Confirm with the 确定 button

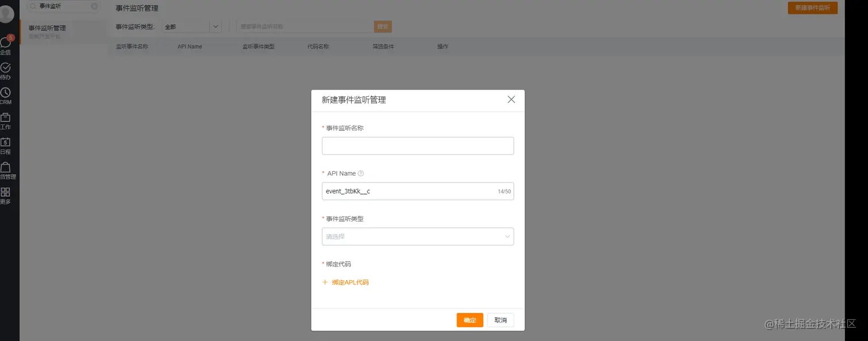(470, 320)
